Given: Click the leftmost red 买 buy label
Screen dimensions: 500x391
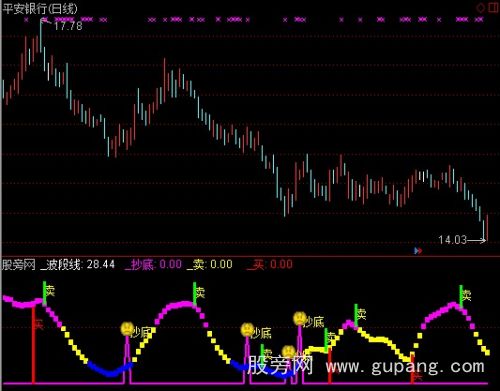Looking at the screenshot, I should pyautogui.click(x=38, y=324).
